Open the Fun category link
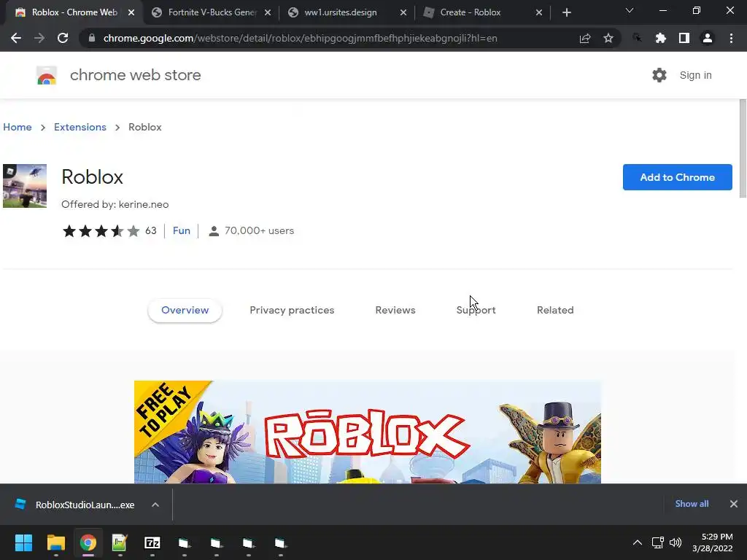Screen dimensions: 747x560 pos(182,231)
